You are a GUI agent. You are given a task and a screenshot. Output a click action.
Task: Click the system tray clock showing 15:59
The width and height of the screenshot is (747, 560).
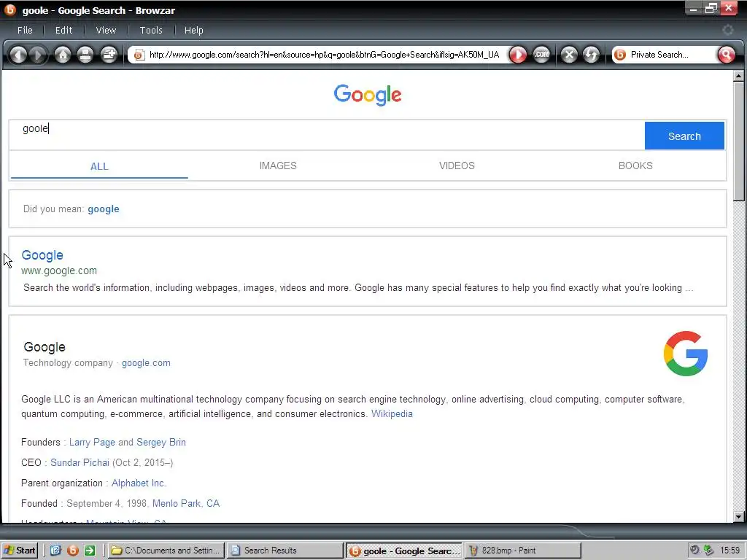point(729,551)
